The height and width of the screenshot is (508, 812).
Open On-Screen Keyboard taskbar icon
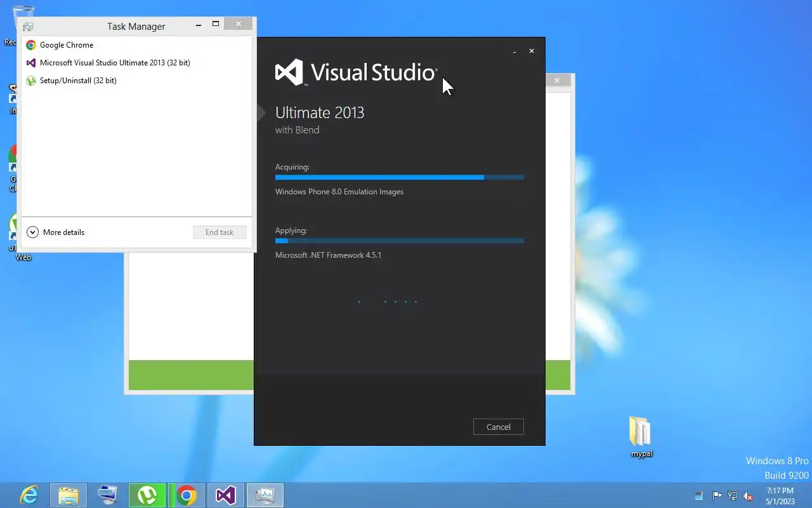(x=108, y=495)
